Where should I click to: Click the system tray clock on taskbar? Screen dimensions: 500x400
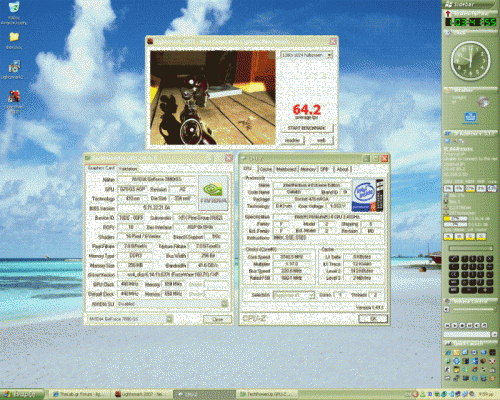pyautogui.click(x=489, y=394)
